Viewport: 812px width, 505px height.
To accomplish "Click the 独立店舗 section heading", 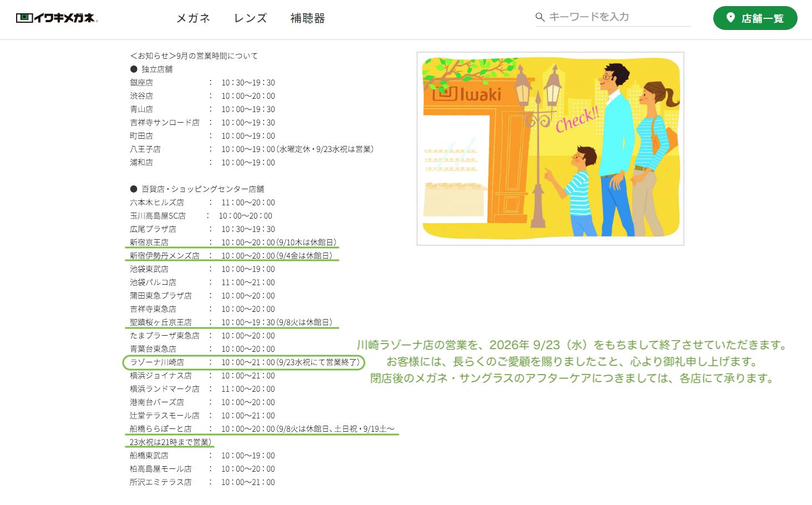I will [x=151, y=69].
